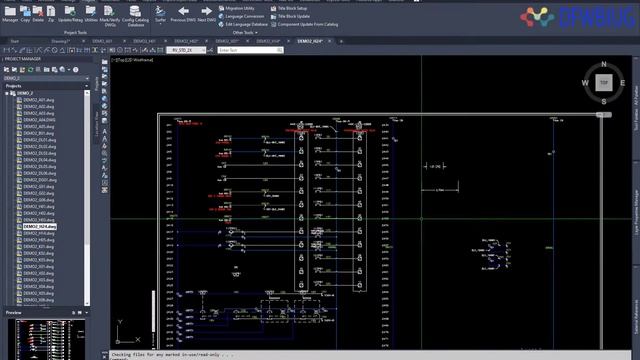Run Title Block Update
Viewport: 640px width, 360px height.
[x=290, y=16]
